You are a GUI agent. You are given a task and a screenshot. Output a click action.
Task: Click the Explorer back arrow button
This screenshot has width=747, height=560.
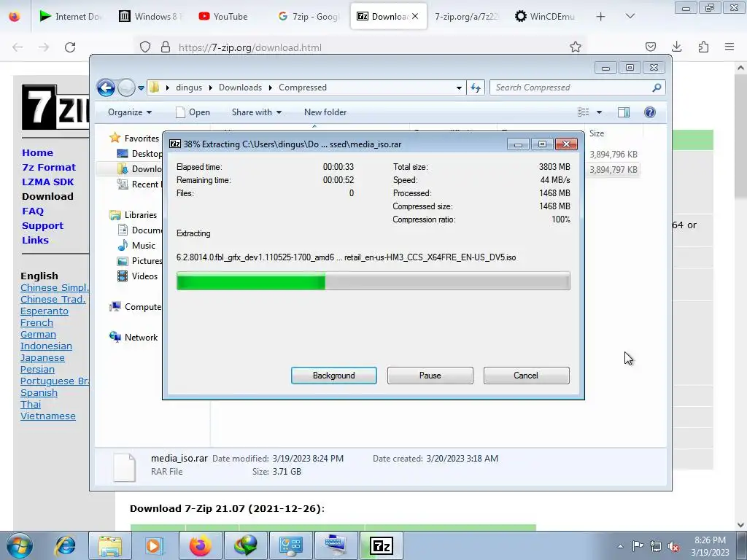106,87
